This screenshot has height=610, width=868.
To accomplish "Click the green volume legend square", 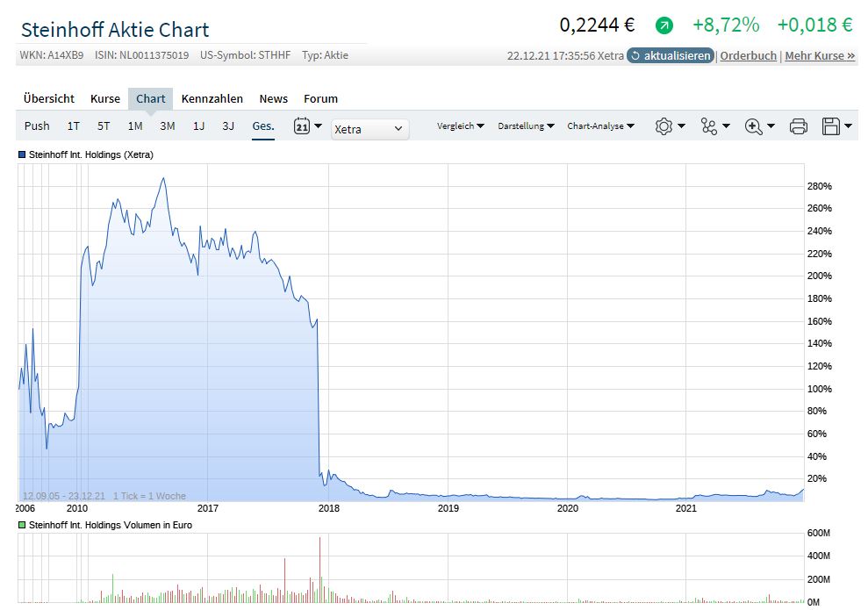I will point(22,525).
